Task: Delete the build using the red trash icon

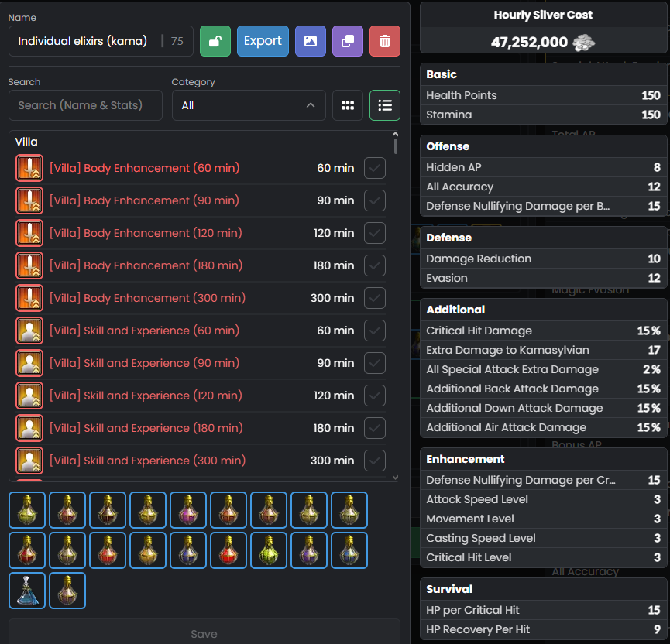Action: (384, 41)
